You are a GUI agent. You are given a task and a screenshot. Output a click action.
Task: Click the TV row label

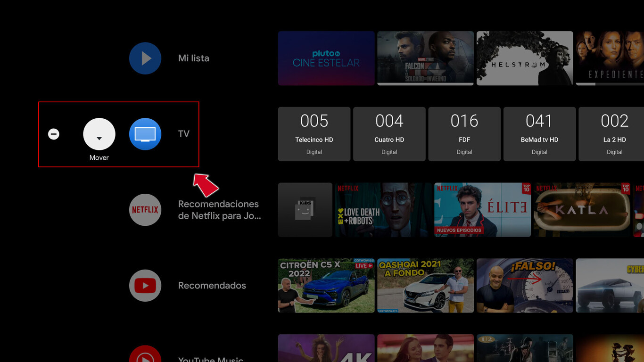[x=184, y=134]
